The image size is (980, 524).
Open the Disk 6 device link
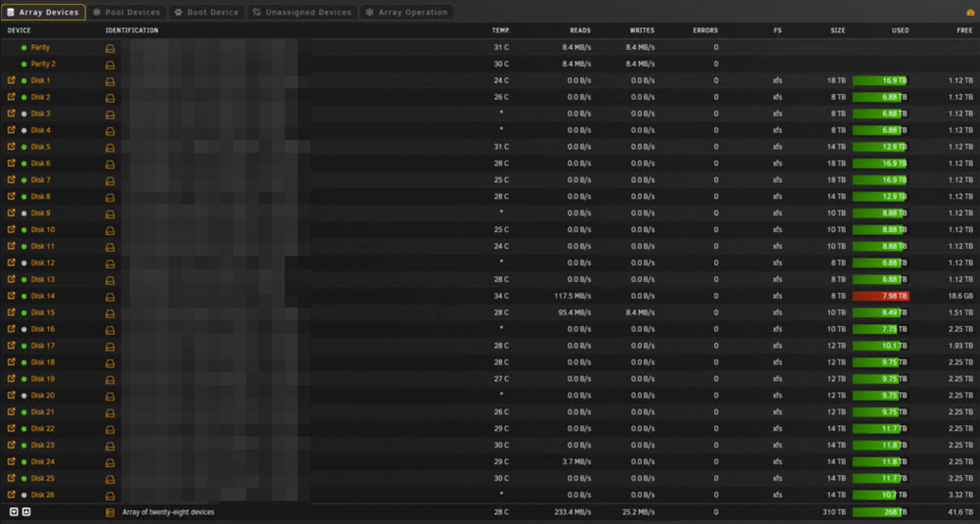(x=40, y=163)
